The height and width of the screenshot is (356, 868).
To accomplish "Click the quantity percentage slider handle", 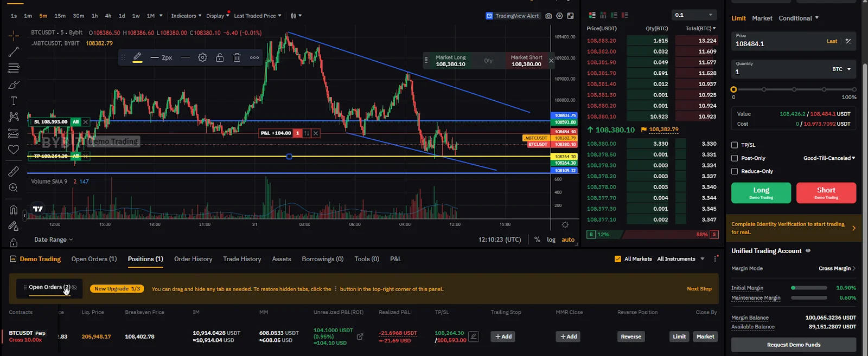I will click(x=733, y=89).
